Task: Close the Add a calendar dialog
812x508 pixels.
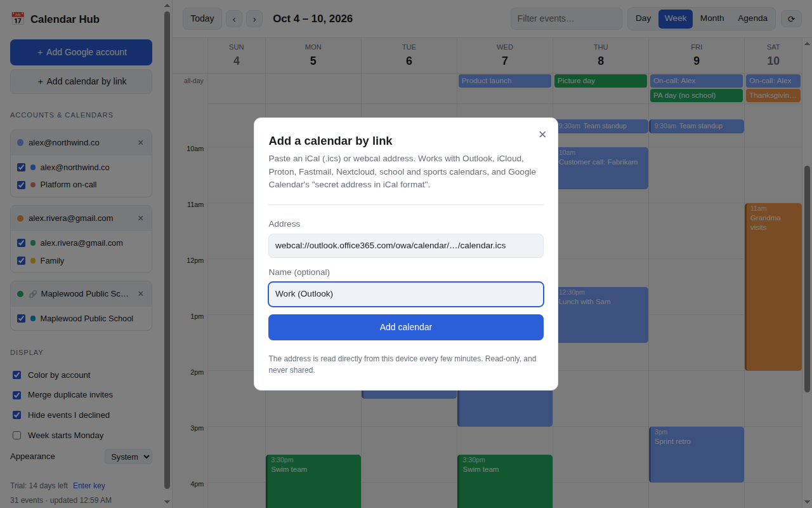Action: 542,134
